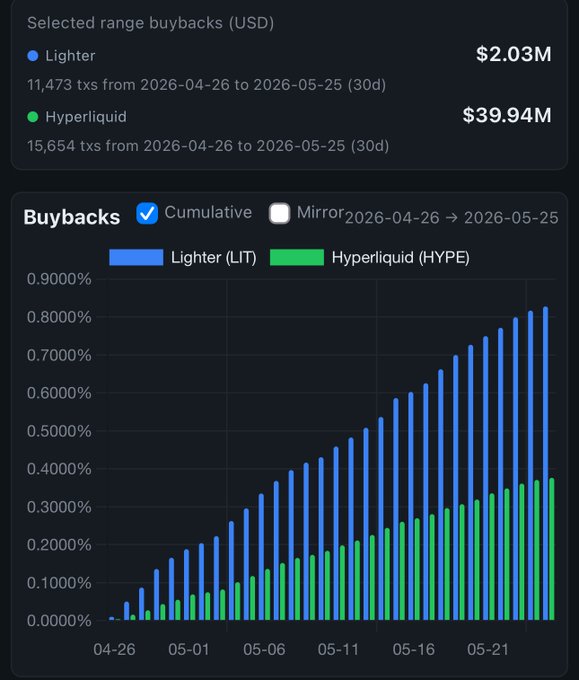579x680 pixels.
Task: Select the $2.03M Lighter total
Action: pos(514,54)
